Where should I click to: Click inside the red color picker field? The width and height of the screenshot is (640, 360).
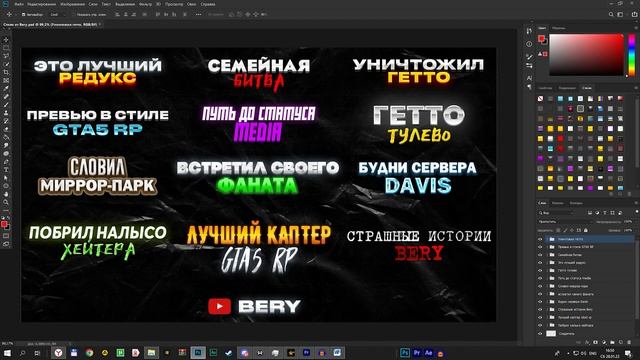[586, 55]
